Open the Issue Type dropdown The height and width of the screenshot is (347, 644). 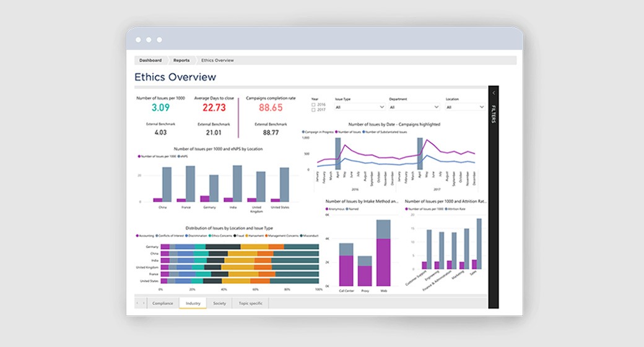(x=360, y=107)
